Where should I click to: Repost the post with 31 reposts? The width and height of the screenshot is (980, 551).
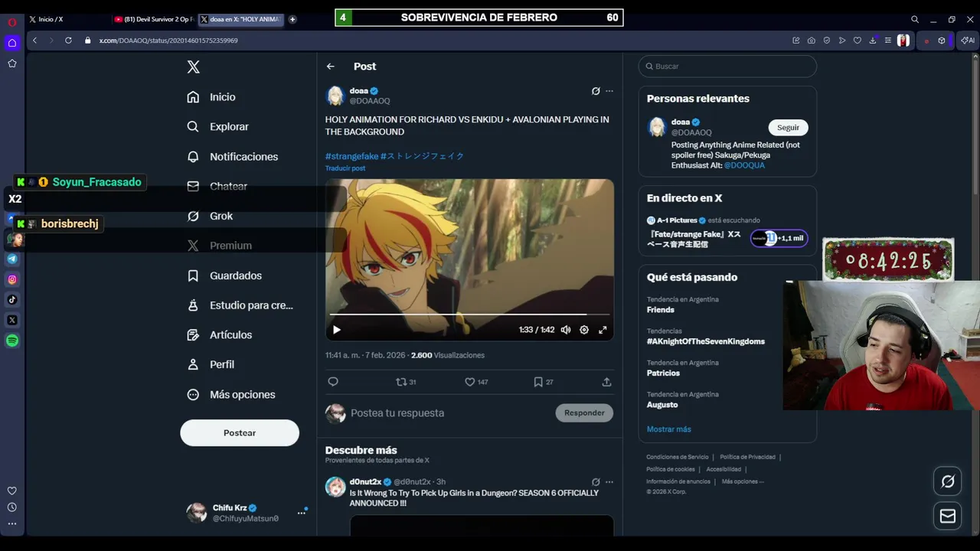click(x=406, y=382)
